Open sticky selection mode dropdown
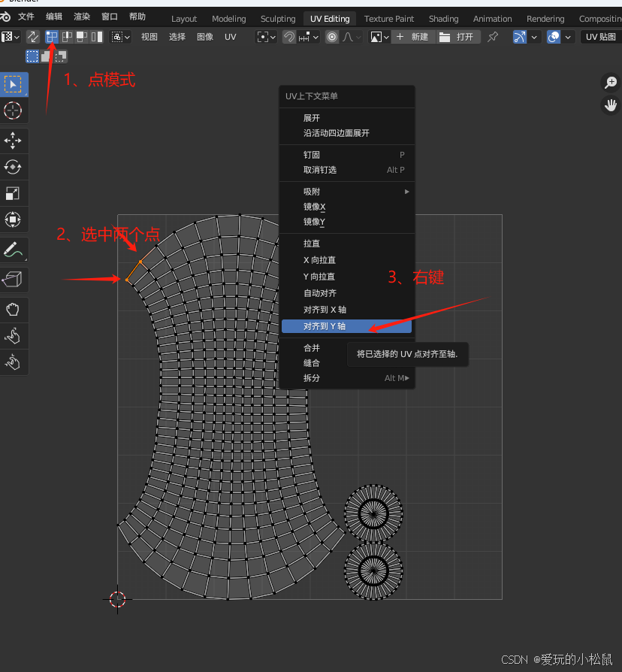 121,37
